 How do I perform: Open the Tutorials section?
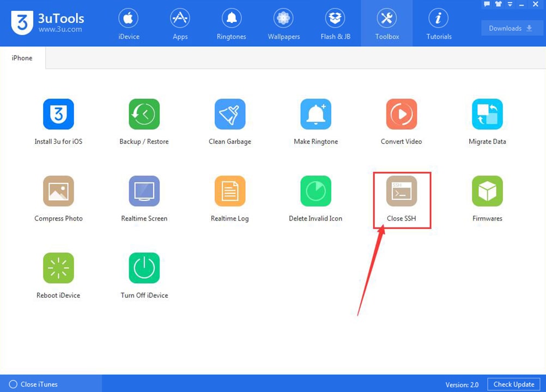pyautogui.click(x=439, y=23)
